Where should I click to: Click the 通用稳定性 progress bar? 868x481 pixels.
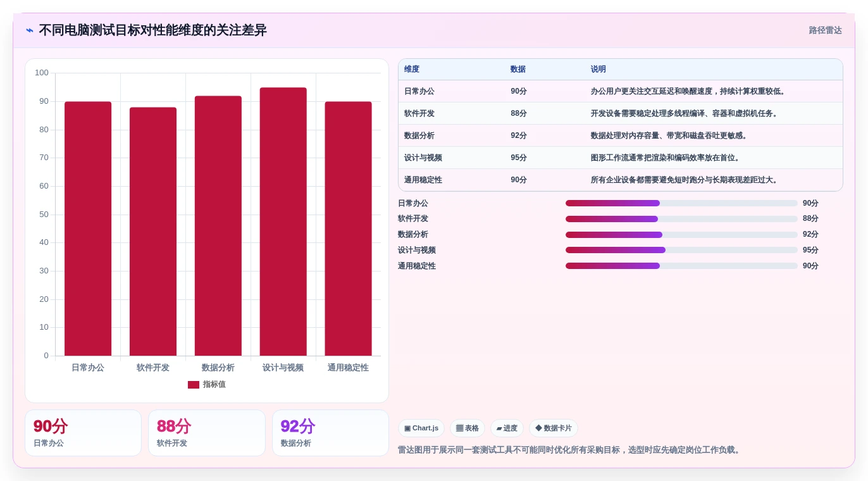coord(681,266)
